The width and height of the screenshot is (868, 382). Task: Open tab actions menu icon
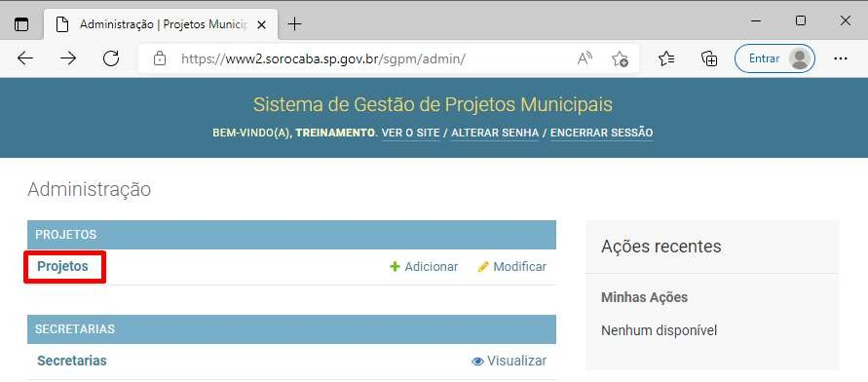tap(21, 24)
